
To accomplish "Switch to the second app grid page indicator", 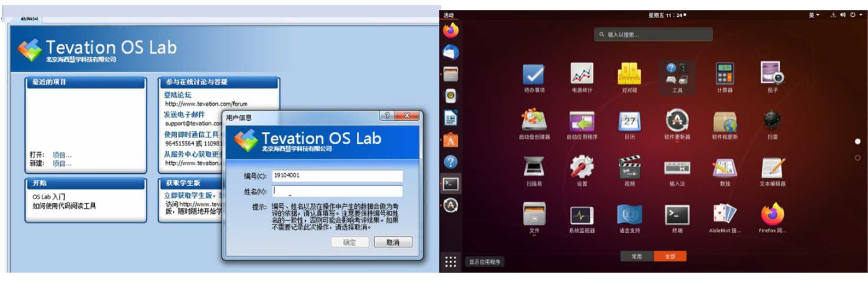I will click(x=857, y=158).
